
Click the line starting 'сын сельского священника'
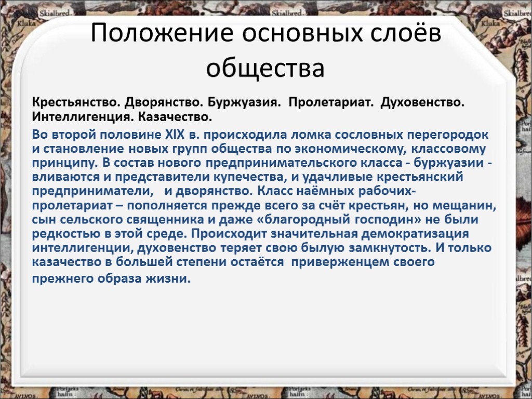[x=255, y=220]
